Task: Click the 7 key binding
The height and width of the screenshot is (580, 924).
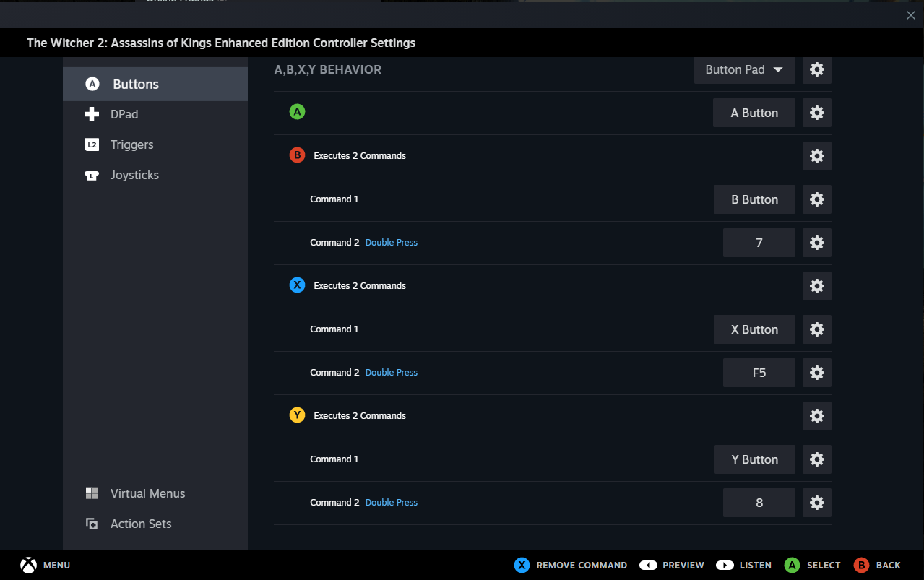Action: tap(759, 243)
